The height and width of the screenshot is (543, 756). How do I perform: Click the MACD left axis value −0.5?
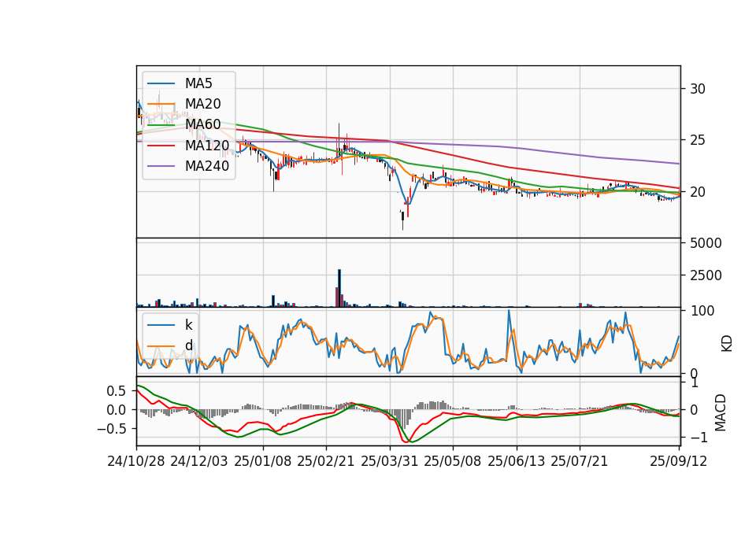pos(111,429)
